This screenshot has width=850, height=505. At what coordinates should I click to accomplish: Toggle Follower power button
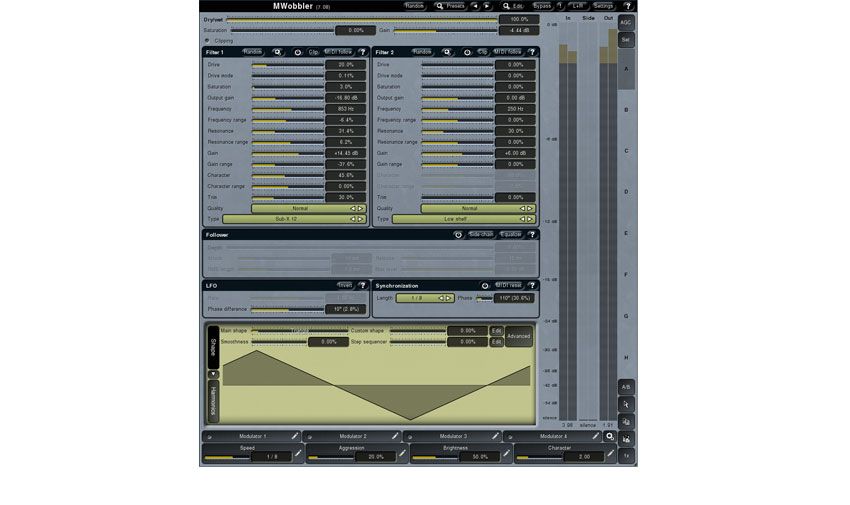click(458, 235)
